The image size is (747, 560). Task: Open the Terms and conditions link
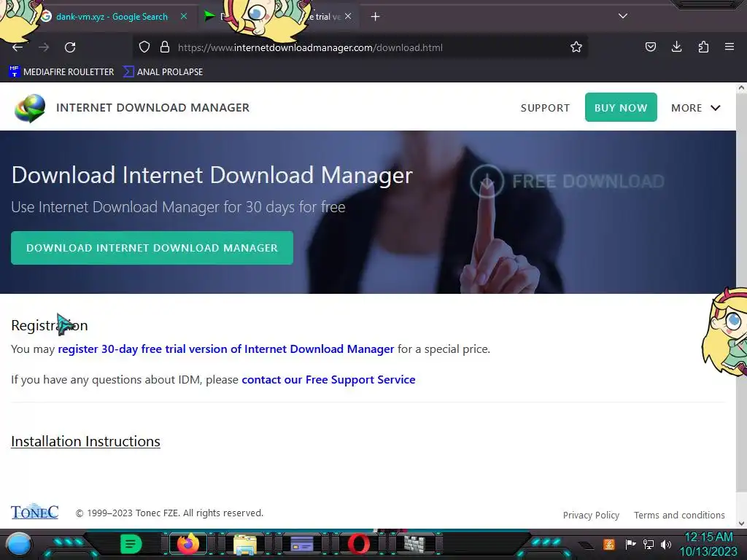click(679, 515)
